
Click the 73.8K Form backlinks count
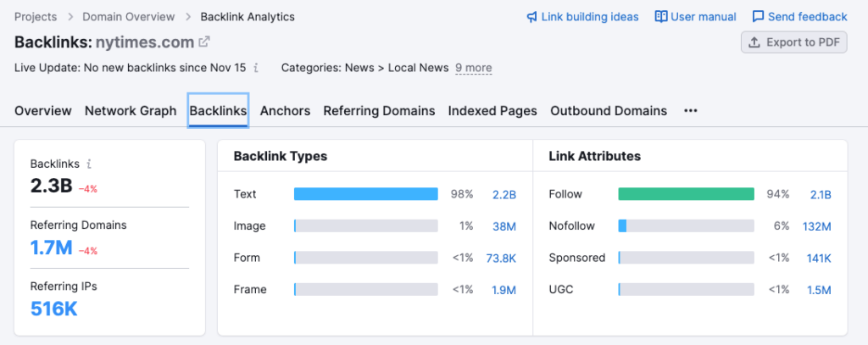tap(502, 258)
